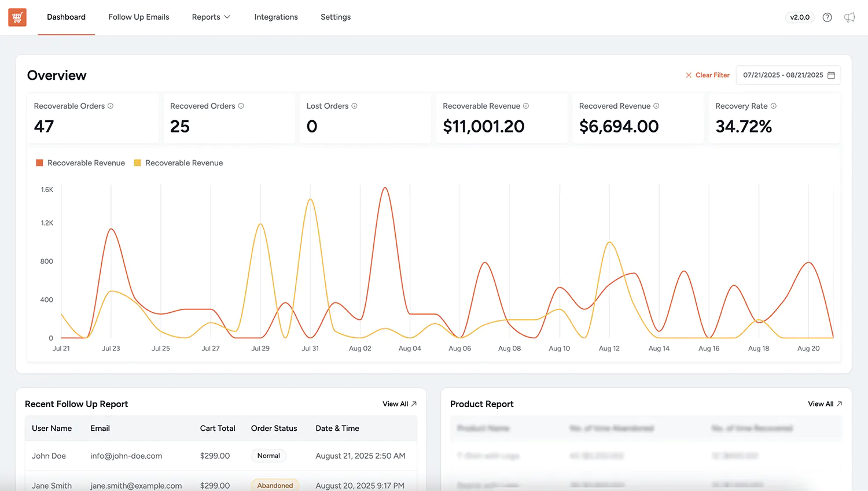The width and height of the screenshot is (868, 491).
Task: Open the Integrations page
Action: [276, 17]
